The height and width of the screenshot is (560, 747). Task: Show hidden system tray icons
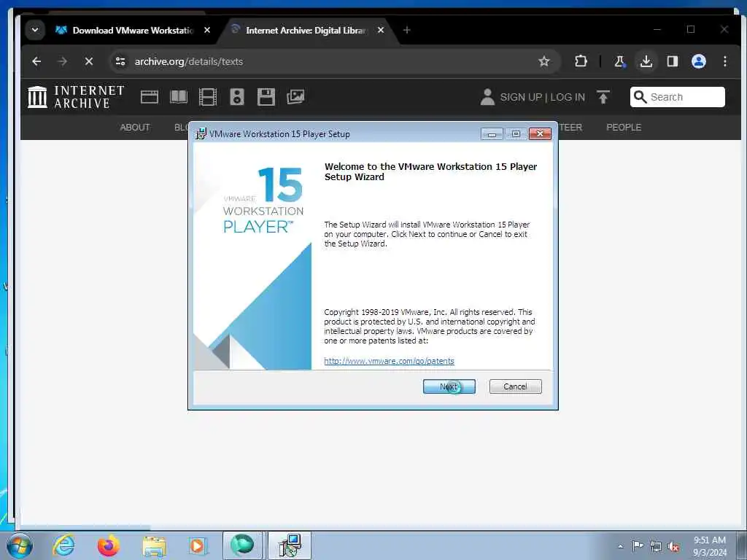point(620,546)
